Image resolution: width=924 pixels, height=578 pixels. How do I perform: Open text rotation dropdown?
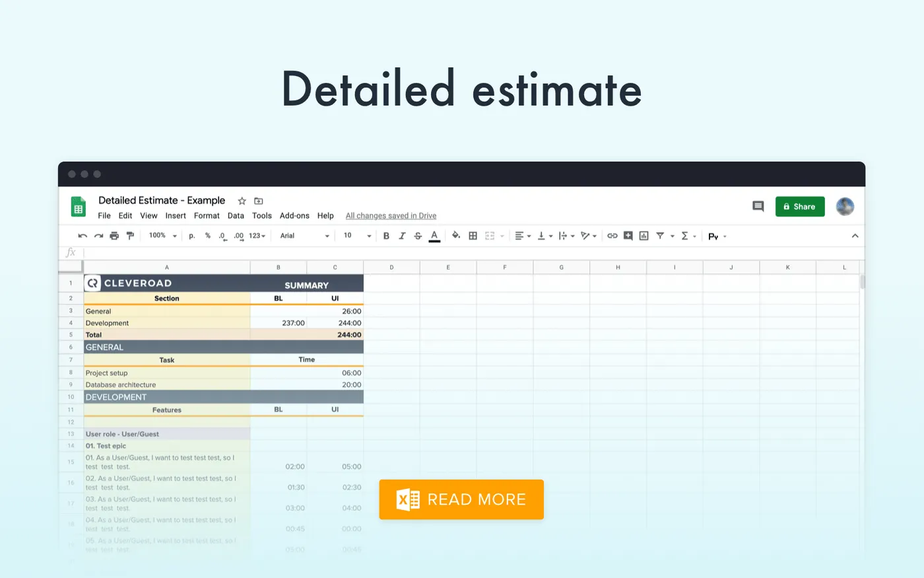[588, 236]
